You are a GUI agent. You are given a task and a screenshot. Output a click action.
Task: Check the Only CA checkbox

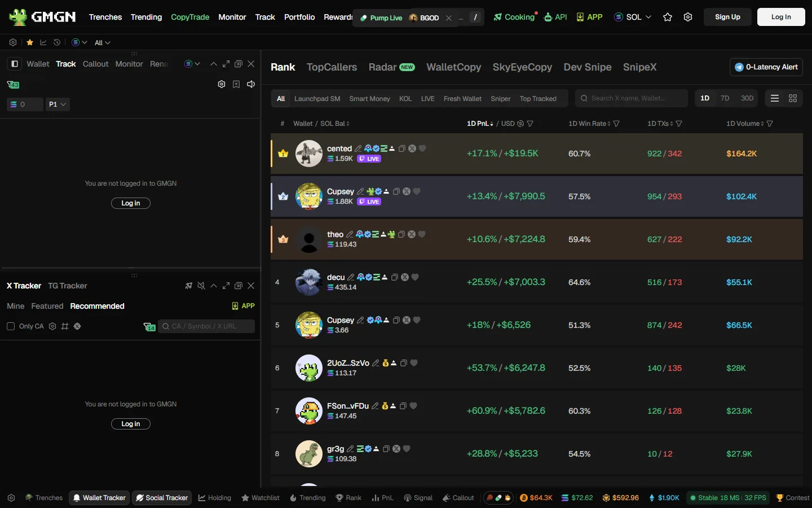[11, 326]
